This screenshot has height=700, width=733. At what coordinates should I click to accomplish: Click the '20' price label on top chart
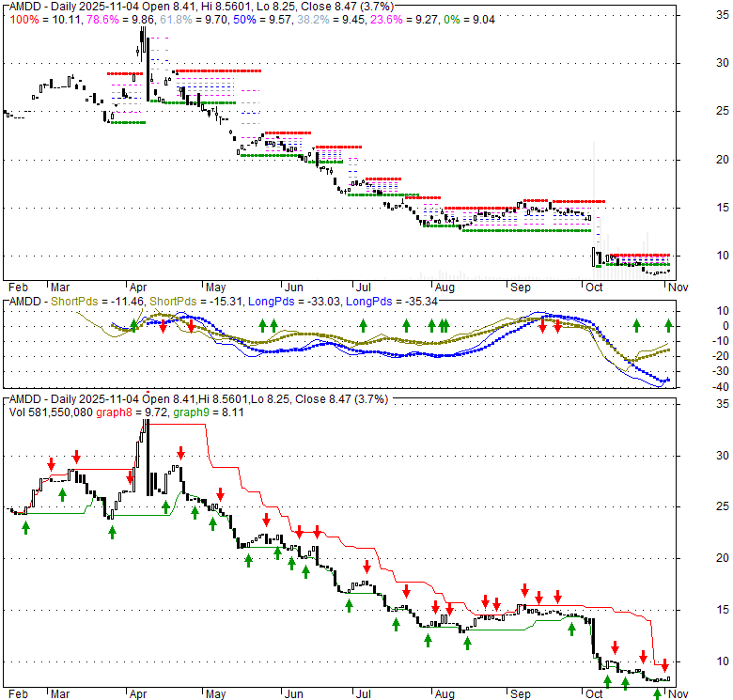[x=723, y=160]
